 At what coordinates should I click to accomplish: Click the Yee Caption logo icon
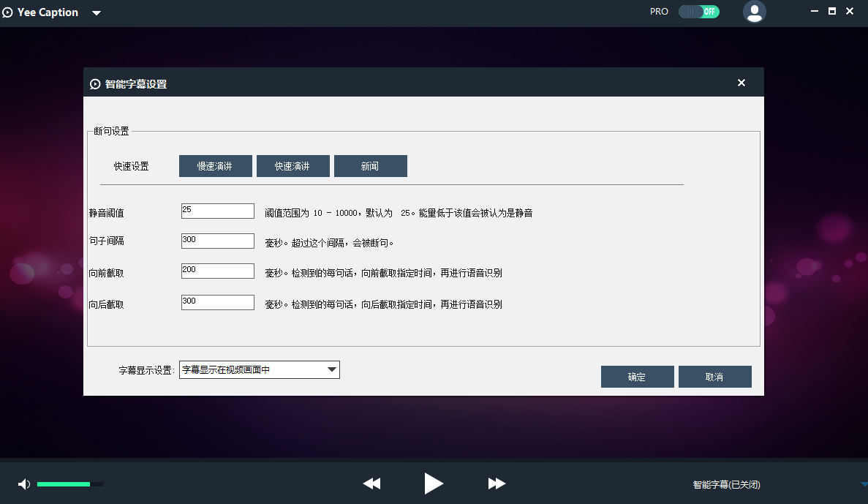tap(8, 12)
